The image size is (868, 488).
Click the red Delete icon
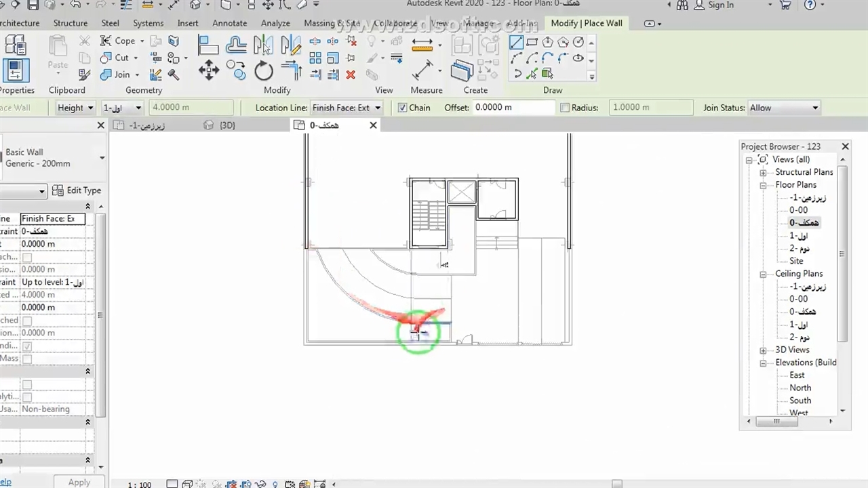click(351, 75)
